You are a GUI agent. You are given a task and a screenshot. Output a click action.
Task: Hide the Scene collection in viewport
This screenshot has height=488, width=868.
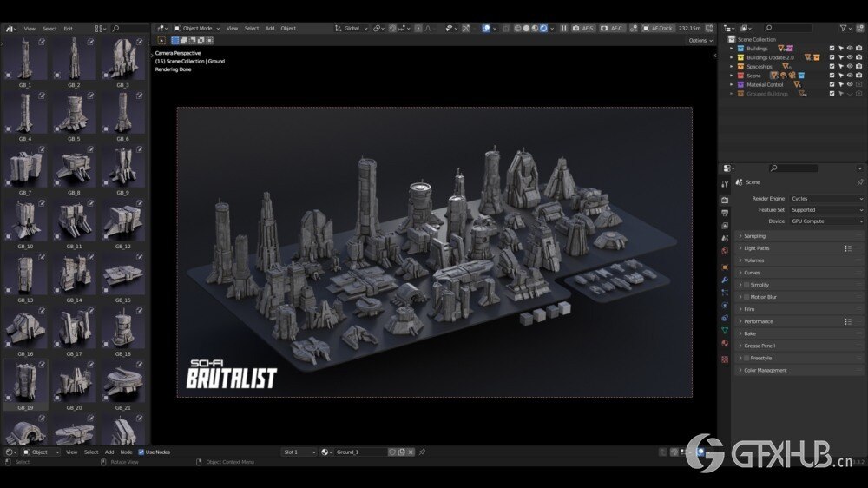click(x=850, y=76)
